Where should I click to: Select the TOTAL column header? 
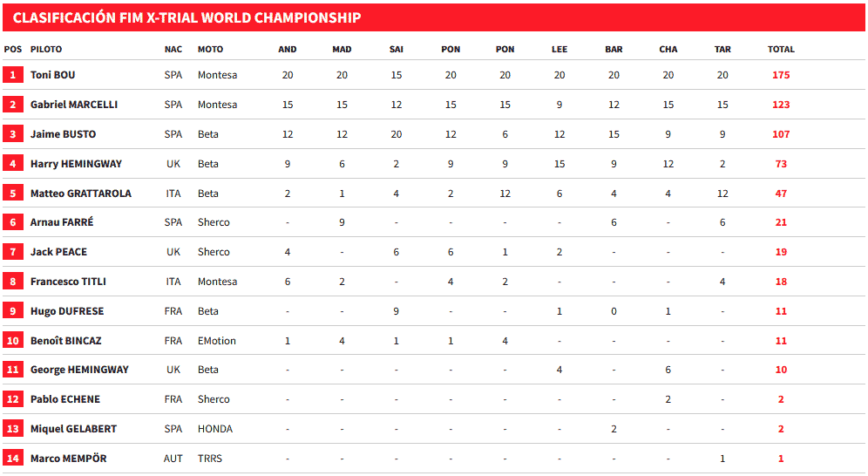pyautogui.click(x=781, y=50)
